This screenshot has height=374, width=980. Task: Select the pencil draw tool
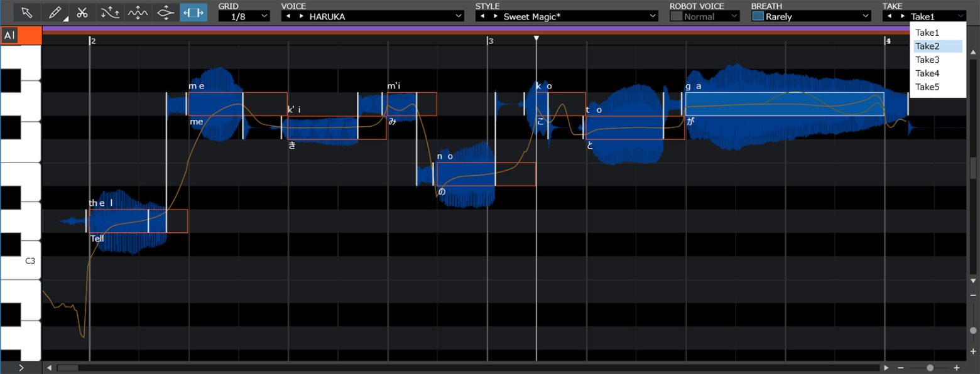coord(55,12)
